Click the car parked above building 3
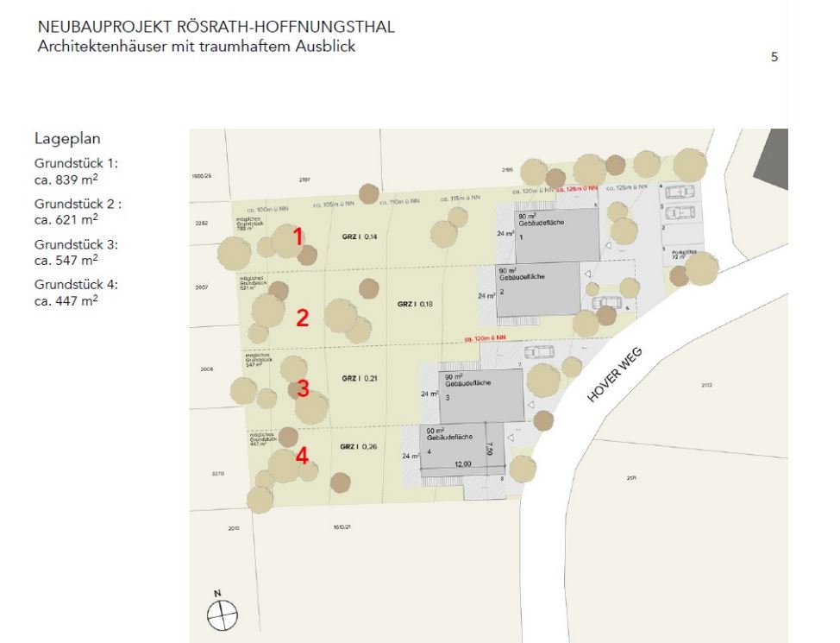 click(539, 352)
